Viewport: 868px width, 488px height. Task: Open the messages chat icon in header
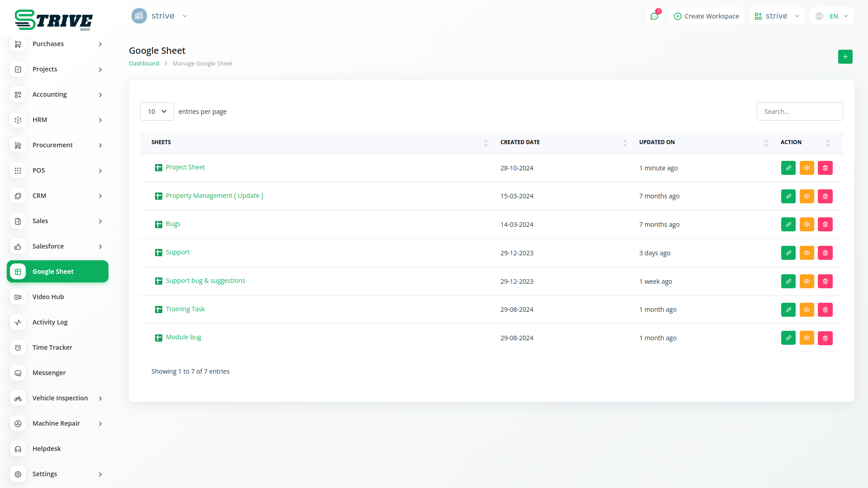pos(654,16)
